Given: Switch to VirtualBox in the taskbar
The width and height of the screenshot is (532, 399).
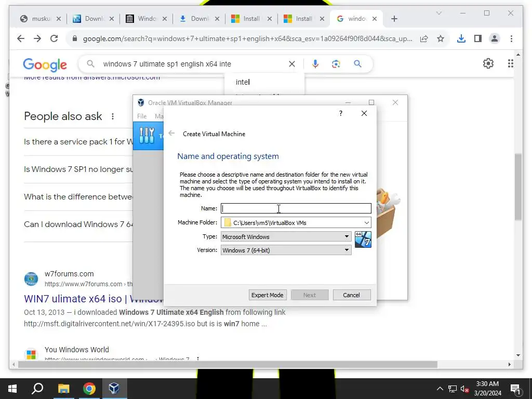Looking at the screenshot, I should [114, 389].
